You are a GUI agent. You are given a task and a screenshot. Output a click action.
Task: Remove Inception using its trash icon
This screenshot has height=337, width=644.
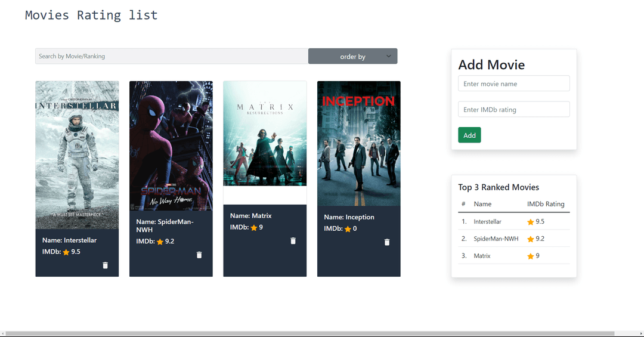(x=387, y=243)
